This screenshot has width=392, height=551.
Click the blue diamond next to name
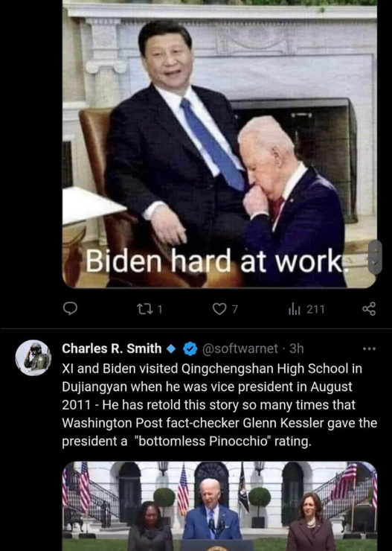pyautogui.click(x=171, y=348)
